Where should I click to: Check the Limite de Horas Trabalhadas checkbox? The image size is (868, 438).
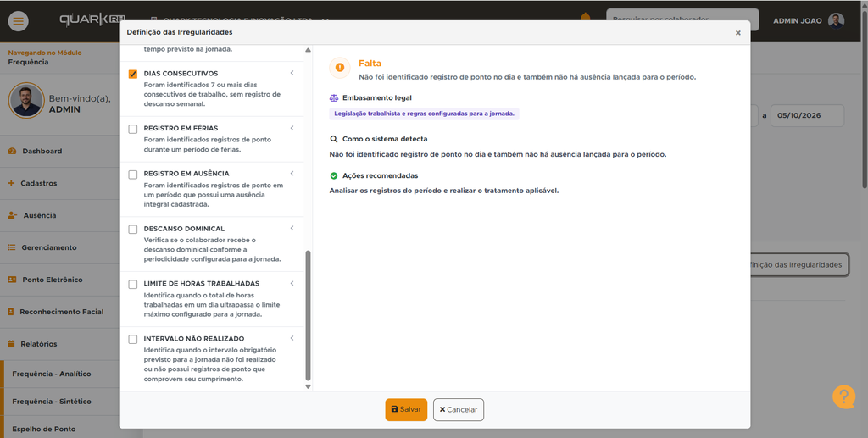click(x=133, y=285)
